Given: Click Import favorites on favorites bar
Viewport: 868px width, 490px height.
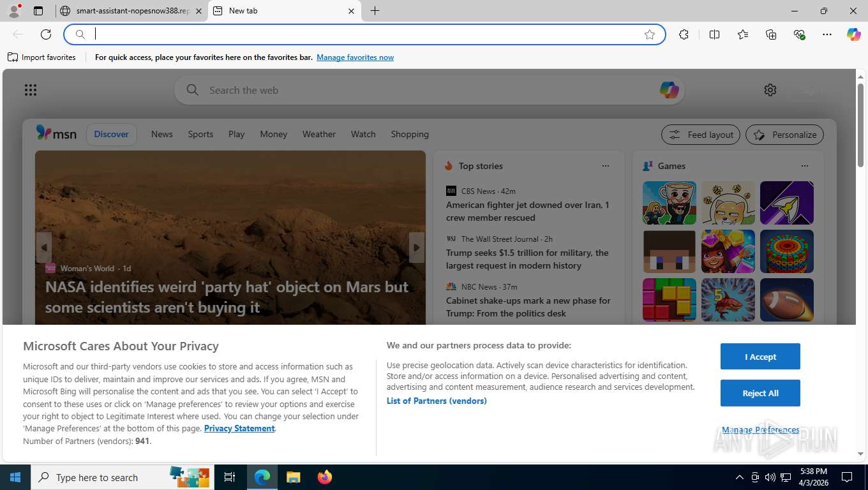Looking at the screenshot, I should (x=41, y=57).
